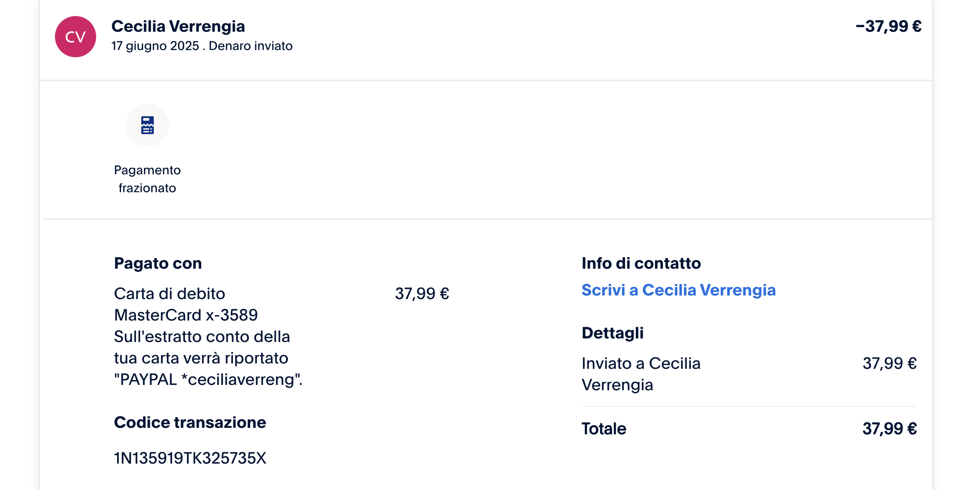
Task: Select the transaction code 1N135919TK325735X
Action: pyautogui.click(x=190, y=458)
